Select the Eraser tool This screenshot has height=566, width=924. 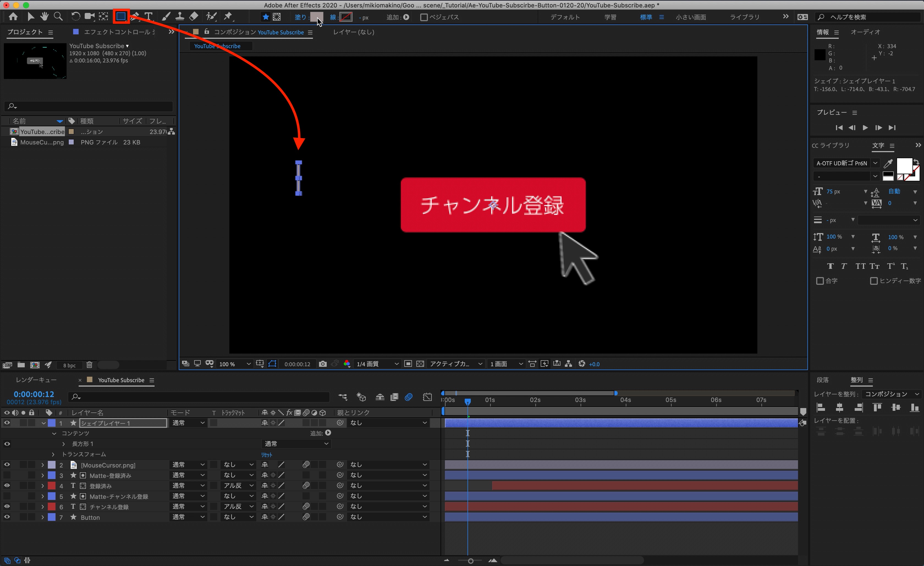point(194,17)
